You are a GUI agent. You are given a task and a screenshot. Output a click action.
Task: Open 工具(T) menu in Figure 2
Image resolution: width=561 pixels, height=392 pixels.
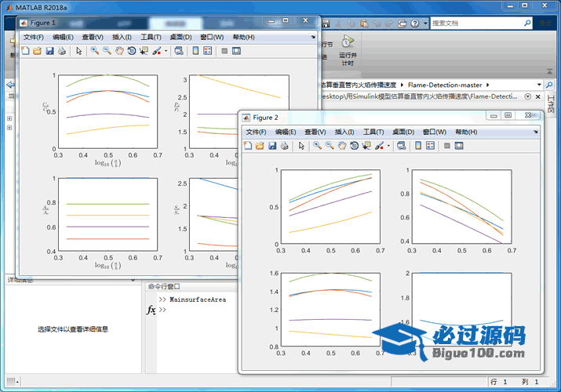coord(373,132)
